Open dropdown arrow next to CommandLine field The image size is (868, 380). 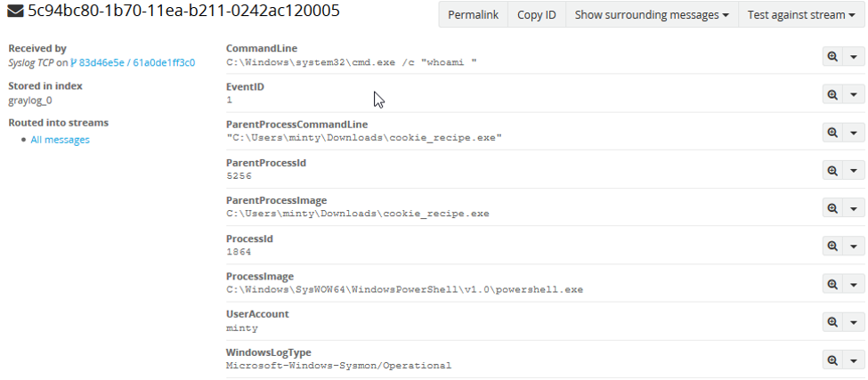point(854,56)
